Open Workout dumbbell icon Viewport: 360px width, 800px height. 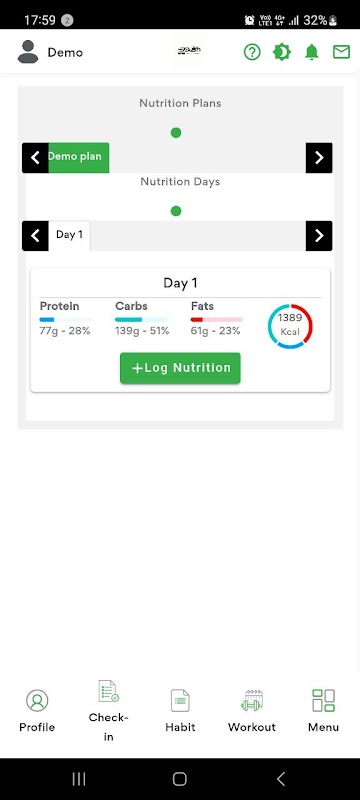[251, 701]
